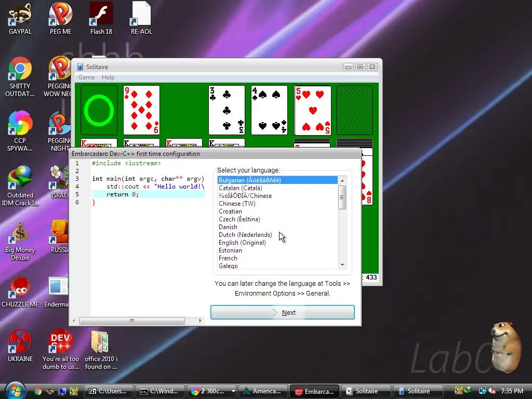Open the UKRAINE desktop shortcut
The width and height of the screenshot is (532, 399).
[x=20, y=346]
